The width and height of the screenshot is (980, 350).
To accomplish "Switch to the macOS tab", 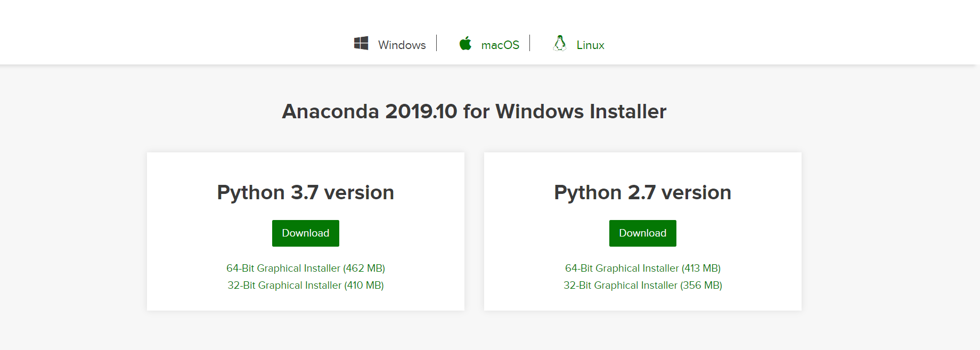I will (x=500, y=45).
